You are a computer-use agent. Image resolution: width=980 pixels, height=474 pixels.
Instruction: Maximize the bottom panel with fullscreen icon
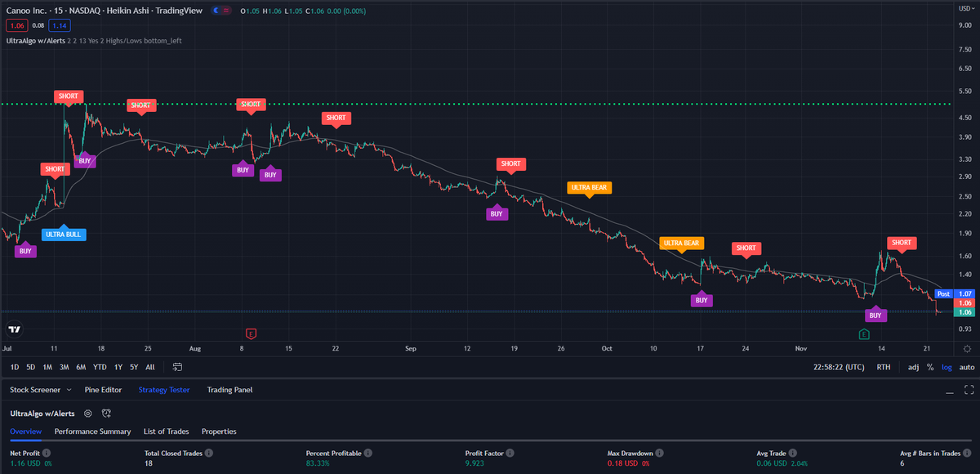pyautogui.click(x=969, y=390)
